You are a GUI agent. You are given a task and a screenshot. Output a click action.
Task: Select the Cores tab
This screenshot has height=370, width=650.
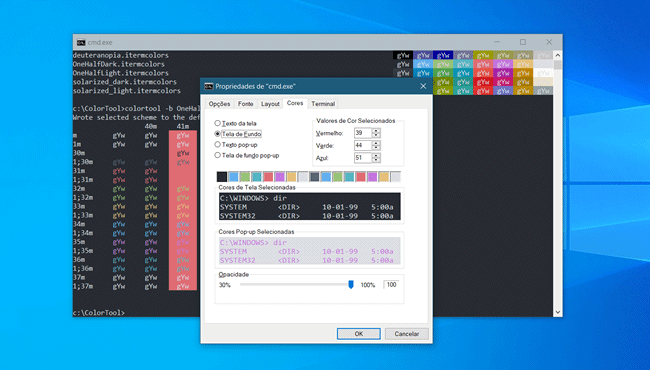point(295,103)
